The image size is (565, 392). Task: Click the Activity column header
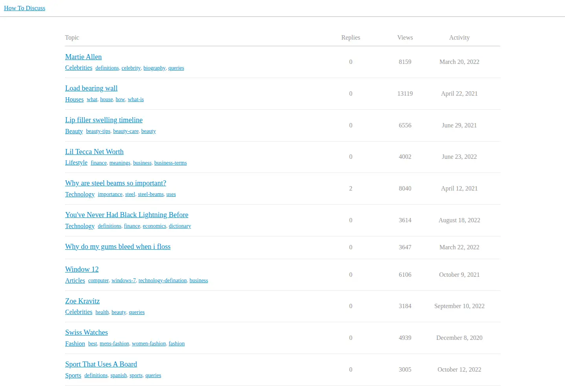tap(459, 38)
